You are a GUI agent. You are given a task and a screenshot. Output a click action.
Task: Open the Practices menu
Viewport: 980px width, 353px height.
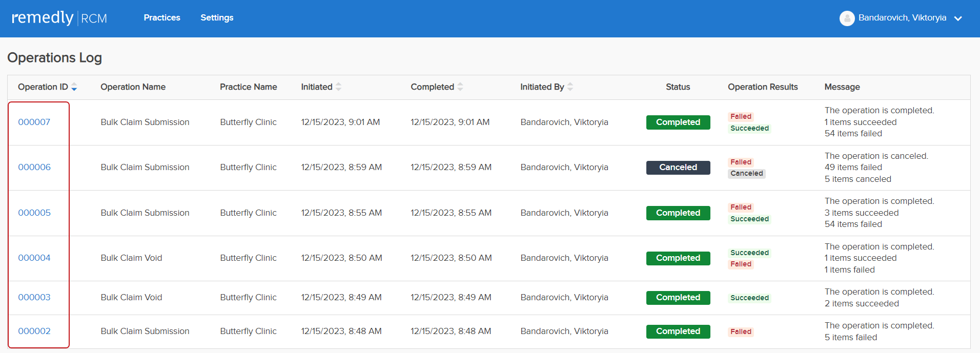point(162,17)
